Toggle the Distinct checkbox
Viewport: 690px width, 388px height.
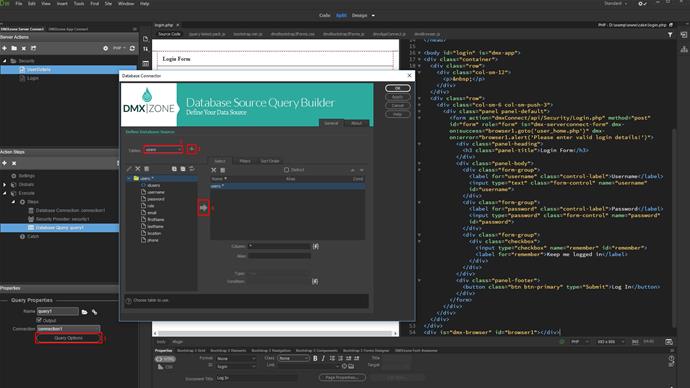tap(286, 170)
